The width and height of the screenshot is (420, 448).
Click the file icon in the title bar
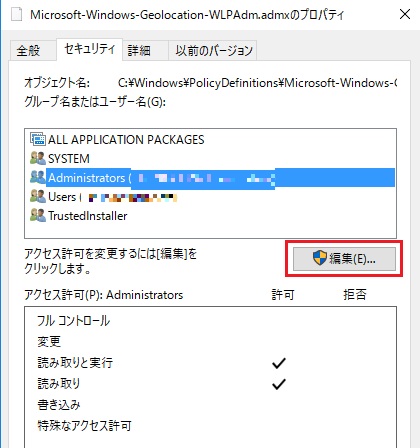[x=17, y=15]
